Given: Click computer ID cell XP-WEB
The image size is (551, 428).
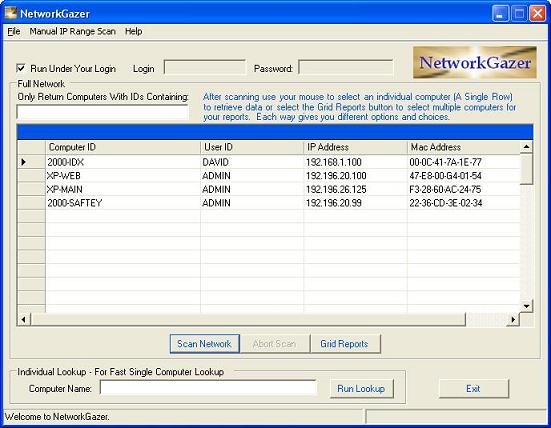Looking at the screenshot, I should [123, 176].
